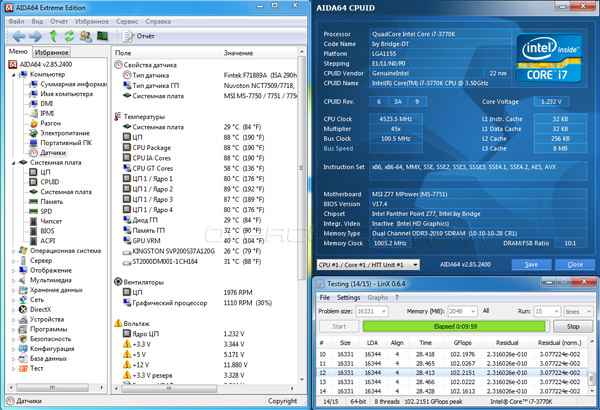Open the Вид menu
600x410 pixels.
(37, 21)
